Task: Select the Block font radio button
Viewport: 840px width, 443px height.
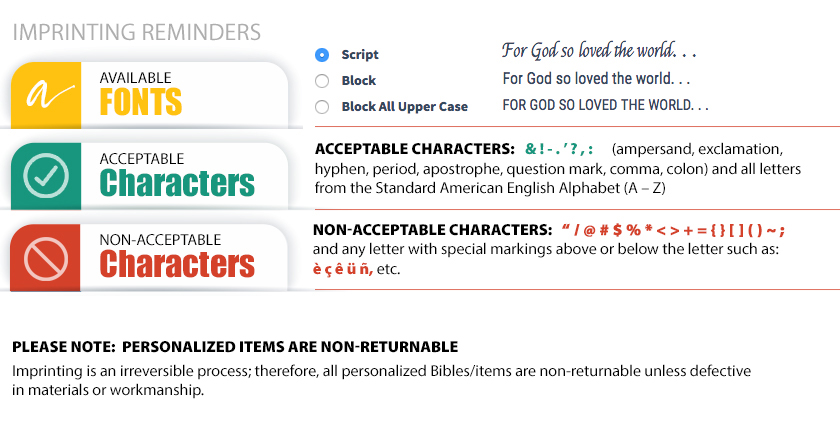Action: pyautogui.click(x=322, y=81)
